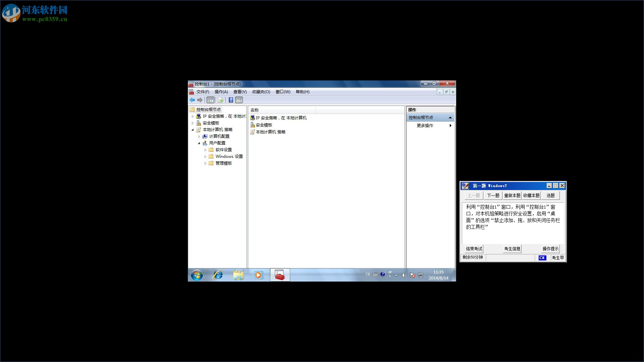Viewport: 644px width, 362px height.
Task: Expand 计算机配置 tree node arrow
Action: [x=199, y=136]
